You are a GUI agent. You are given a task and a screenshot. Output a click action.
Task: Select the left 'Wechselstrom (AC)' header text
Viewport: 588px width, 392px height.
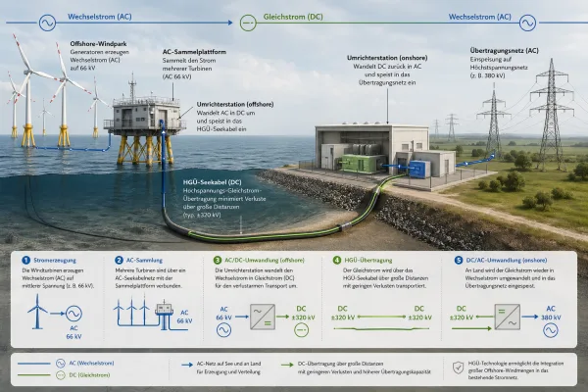tap(99, 17)
